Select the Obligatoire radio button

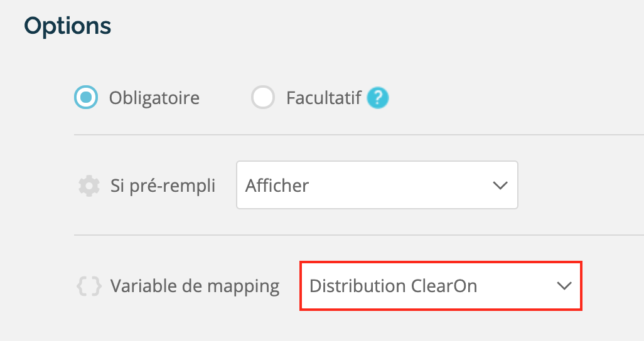(86, 97)
